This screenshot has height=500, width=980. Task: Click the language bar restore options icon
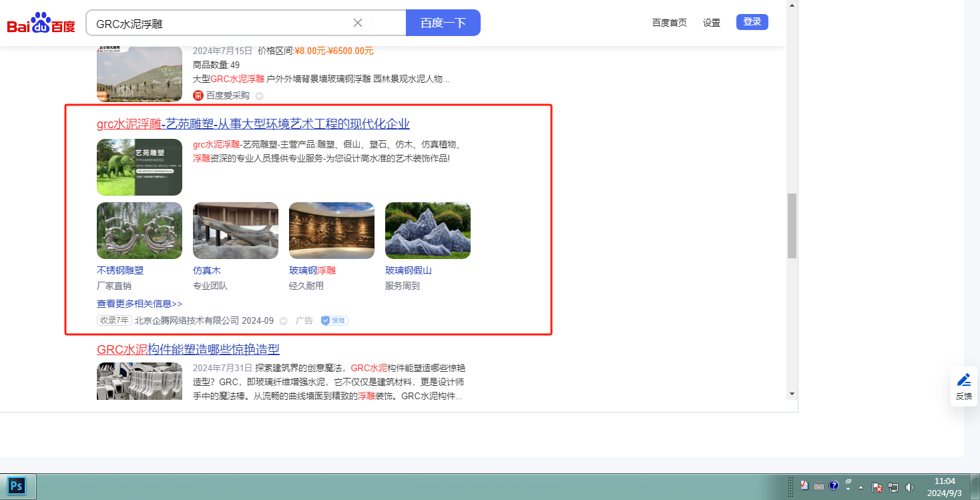(x=848, y=481)
